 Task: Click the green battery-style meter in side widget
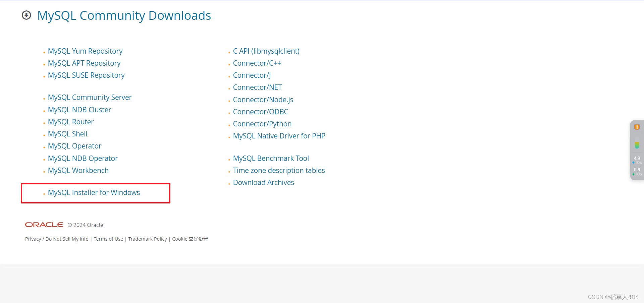coord(637,143)
